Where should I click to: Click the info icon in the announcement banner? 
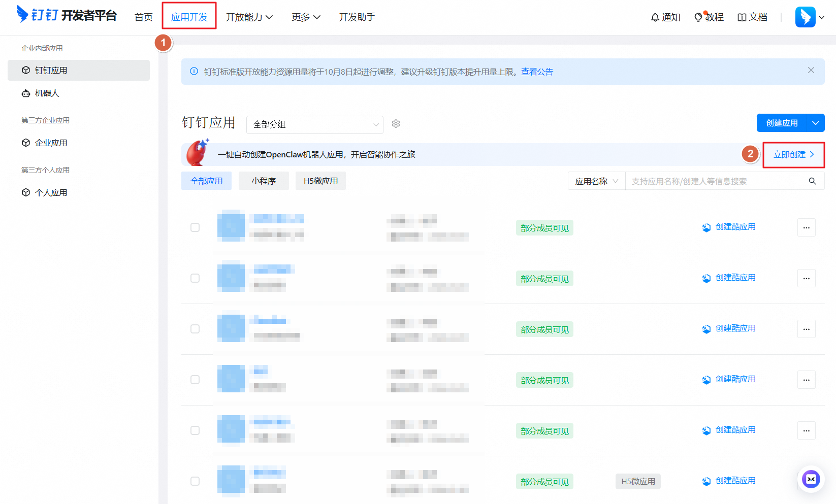(194, 72)
